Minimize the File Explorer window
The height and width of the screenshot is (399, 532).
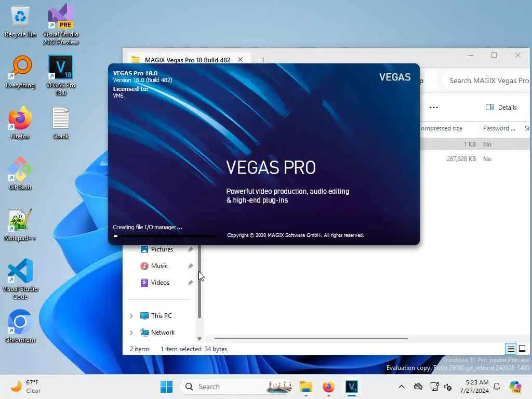[x=471, y=55]
